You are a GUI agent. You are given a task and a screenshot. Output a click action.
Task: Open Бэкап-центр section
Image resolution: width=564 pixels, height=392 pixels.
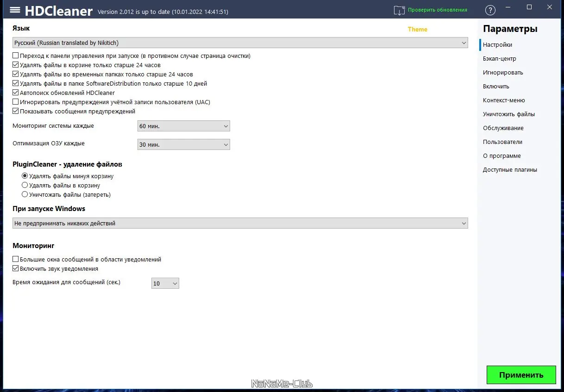500,59
